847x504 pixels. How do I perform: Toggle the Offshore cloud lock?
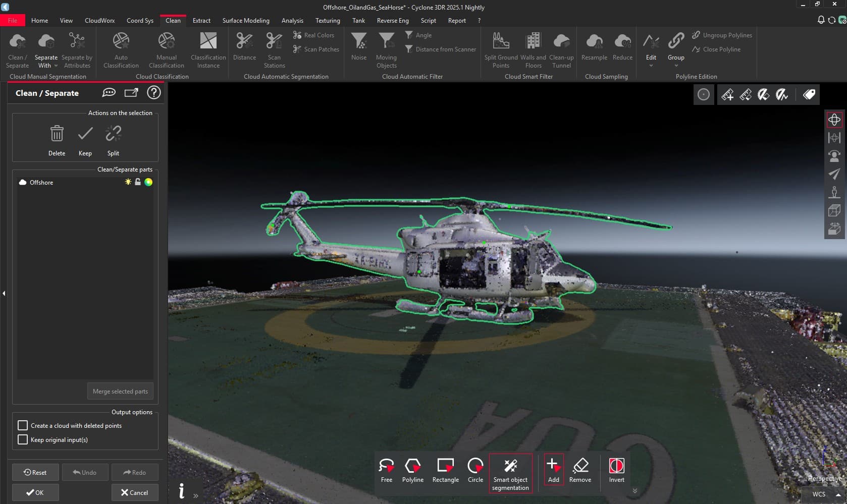pos(138,182)
